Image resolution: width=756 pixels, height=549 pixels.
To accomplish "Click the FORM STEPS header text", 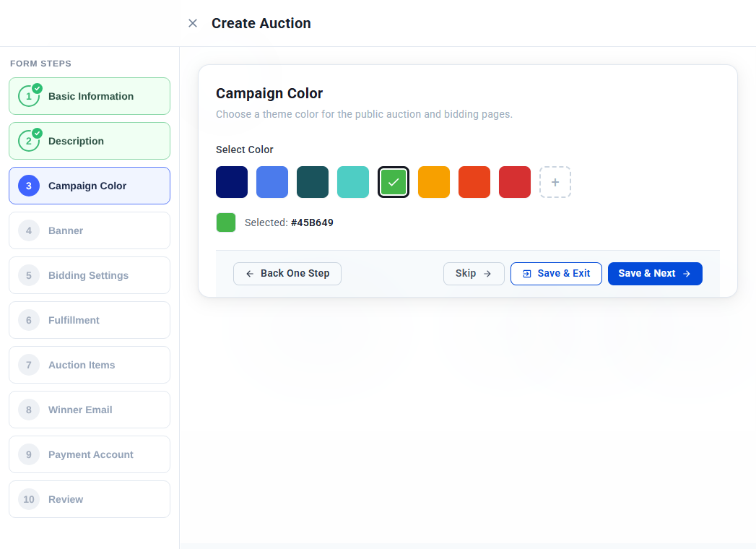I will [x=41, y=64].
